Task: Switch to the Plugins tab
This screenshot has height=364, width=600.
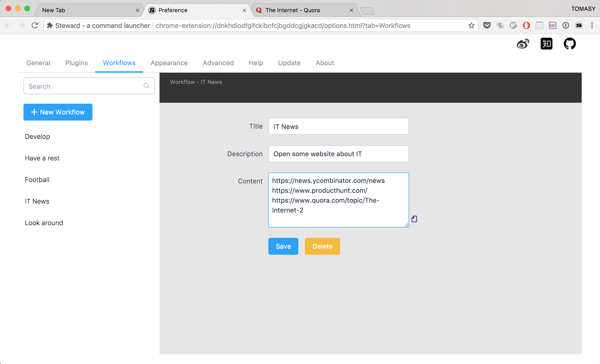Action: pos(76,63)
